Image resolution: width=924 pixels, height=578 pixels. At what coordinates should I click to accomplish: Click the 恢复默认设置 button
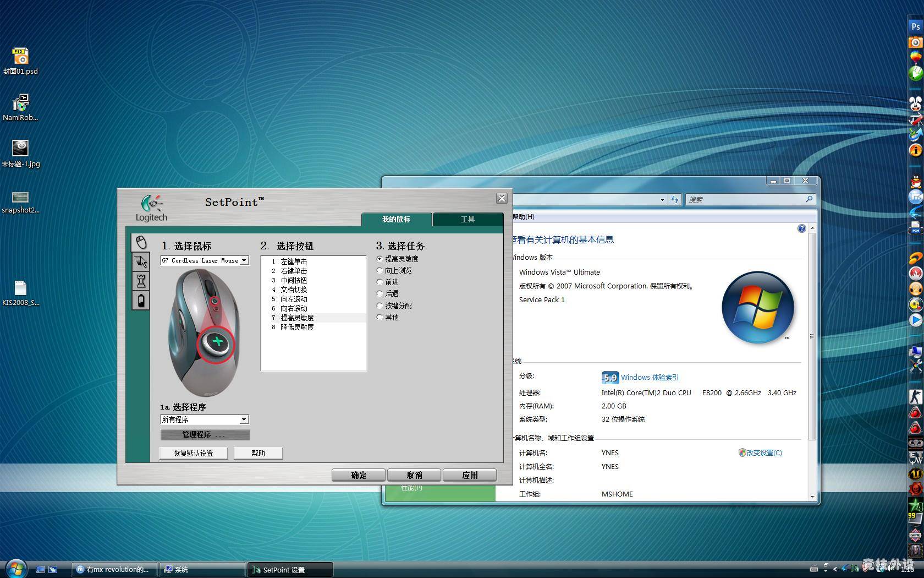[194, 453]
